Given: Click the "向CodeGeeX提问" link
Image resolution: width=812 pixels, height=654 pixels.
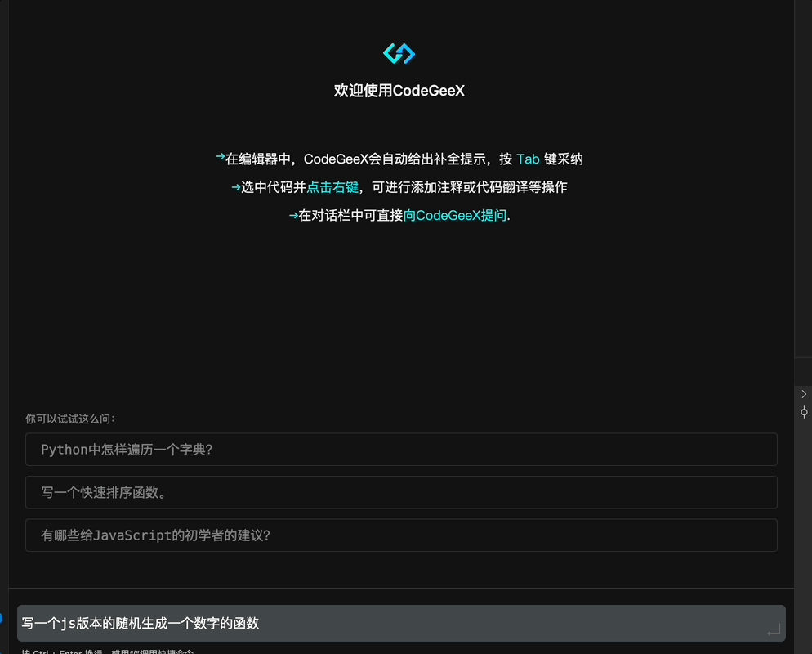Looking at the screenshot, I should (x=455, y=216).
